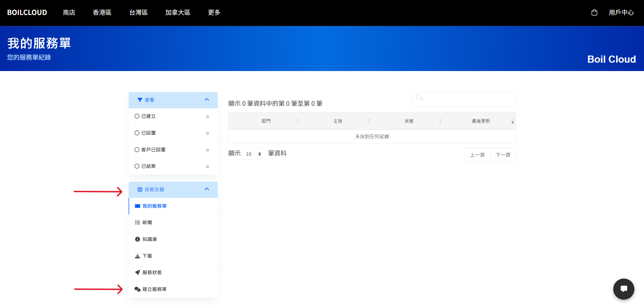Open the shopping bag cart icon
The height and width of the screenshot is (308, 644).
pos(594,12)
